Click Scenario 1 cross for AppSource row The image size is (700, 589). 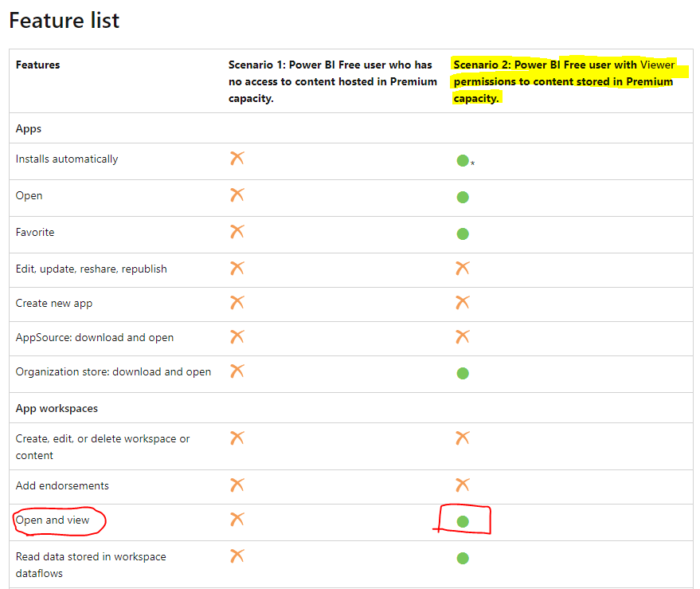click(x=237, y=337)
